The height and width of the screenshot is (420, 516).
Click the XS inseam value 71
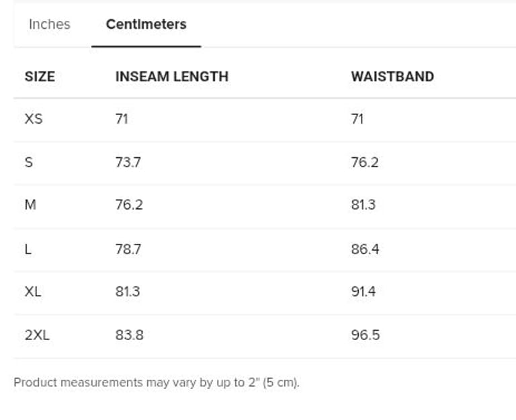pos(122,119)
